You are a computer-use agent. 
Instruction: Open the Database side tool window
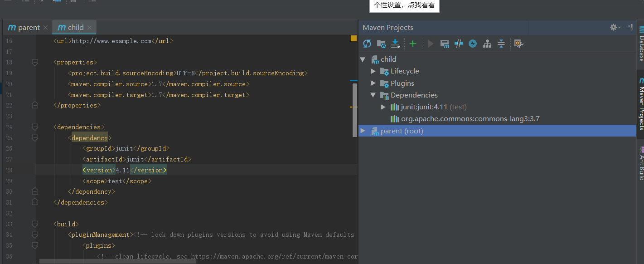(x=641, y=44)
